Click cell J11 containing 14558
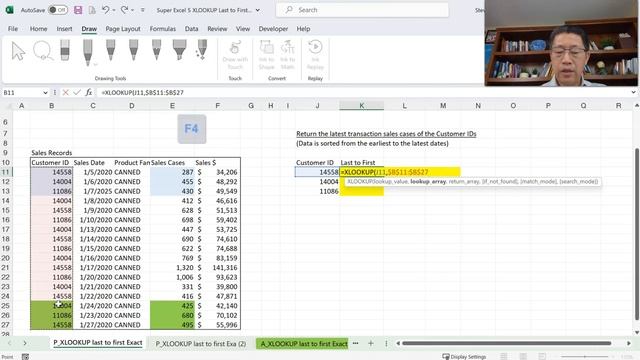This screenshot has height=360, width=640. [x=317, y=172]
